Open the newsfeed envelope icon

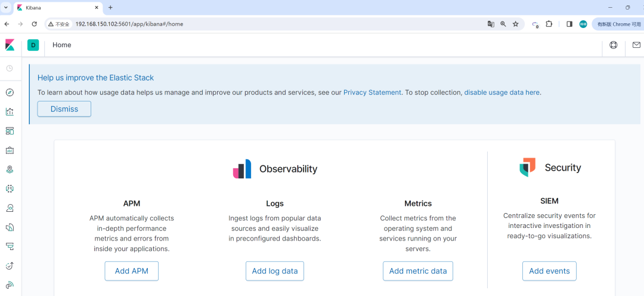point(636,45)
